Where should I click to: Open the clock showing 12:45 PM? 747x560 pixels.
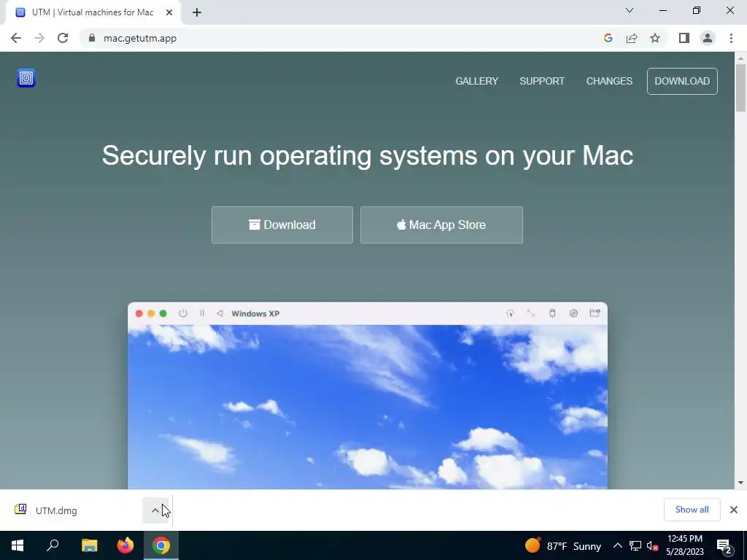point(684,545)
